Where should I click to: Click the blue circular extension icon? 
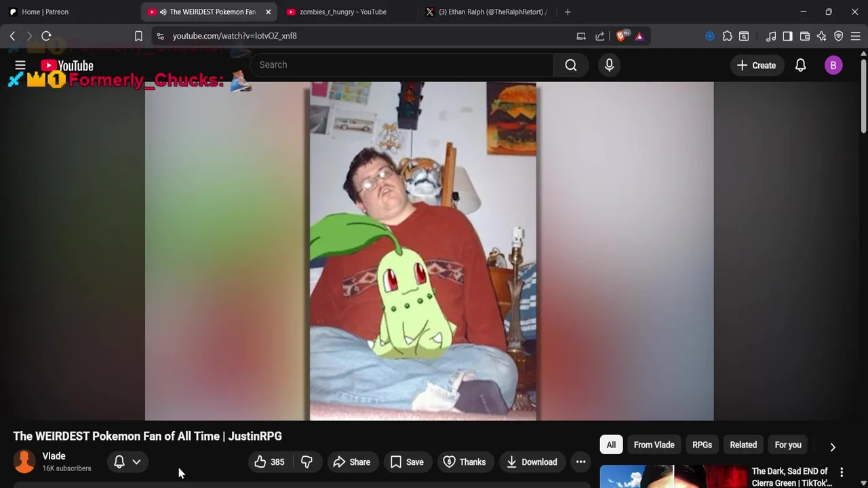pyautogui.click(x=710, y=36)
